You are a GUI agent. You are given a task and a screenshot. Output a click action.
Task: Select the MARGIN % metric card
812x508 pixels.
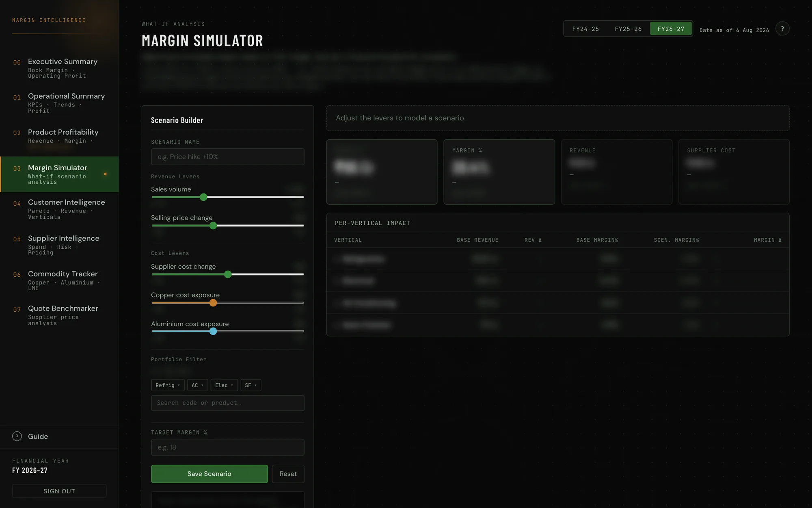tap(499, 172)
